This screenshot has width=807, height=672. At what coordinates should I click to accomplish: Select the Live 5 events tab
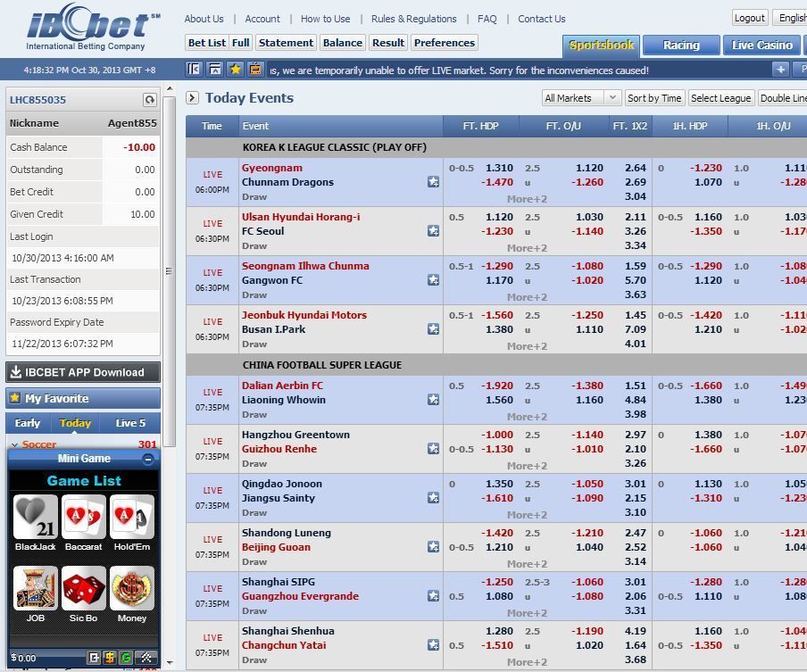pos(130,423)
